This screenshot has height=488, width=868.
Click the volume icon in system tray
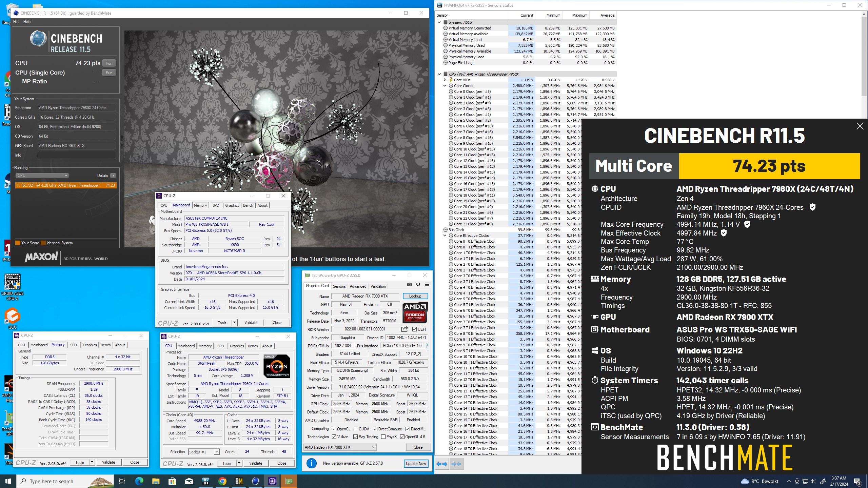pyautogui.click(x=813, y=481)
